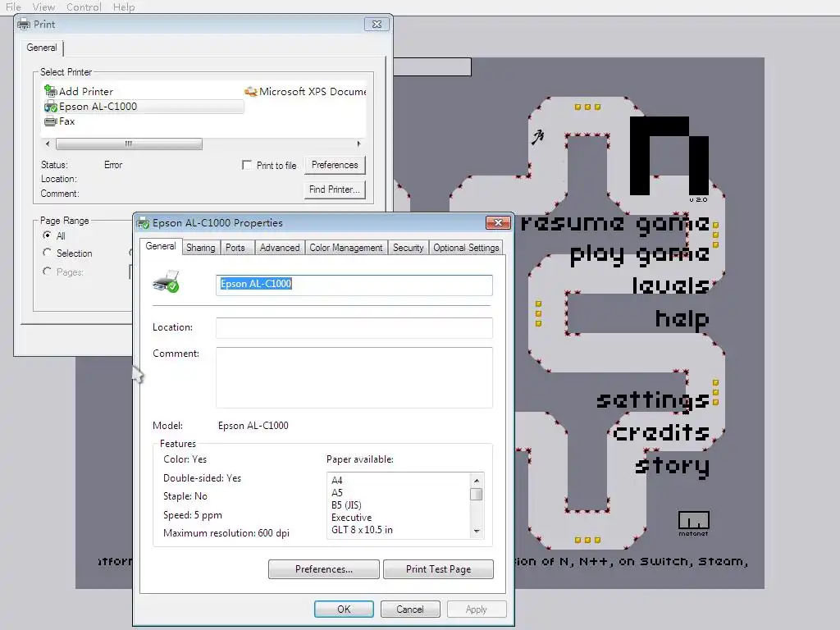Click the Find Printer... button

(x=335, y=189)
